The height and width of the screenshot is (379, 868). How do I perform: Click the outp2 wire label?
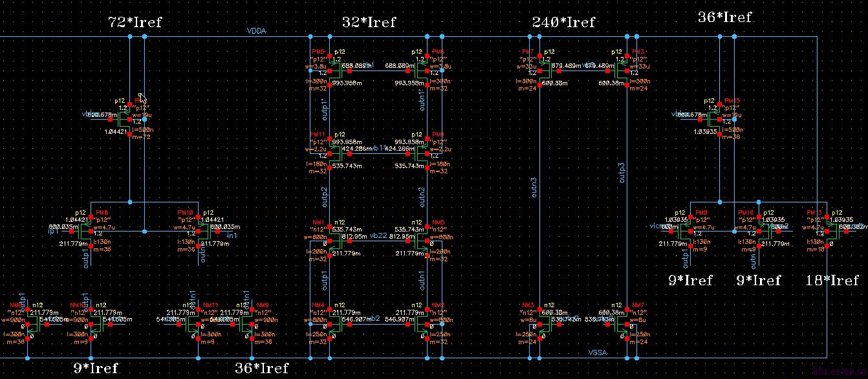pos(325,198)
